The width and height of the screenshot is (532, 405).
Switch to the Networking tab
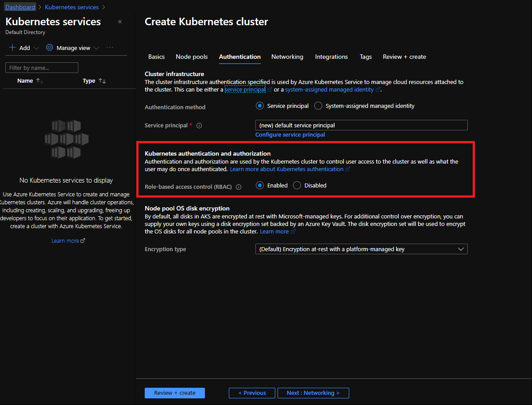pos(287,57)
